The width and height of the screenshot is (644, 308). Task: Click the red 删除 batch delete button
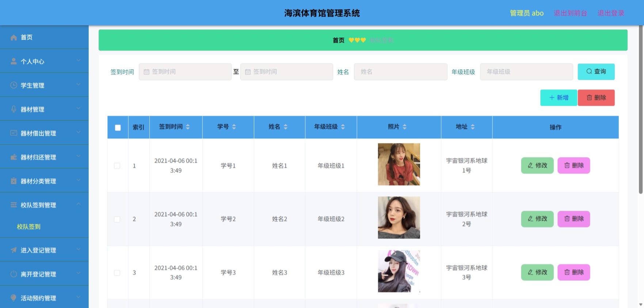596,98
